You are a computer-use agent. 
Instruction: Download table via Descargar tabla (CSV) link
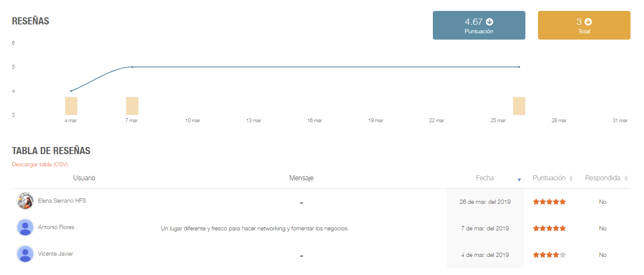pos(40,164)
